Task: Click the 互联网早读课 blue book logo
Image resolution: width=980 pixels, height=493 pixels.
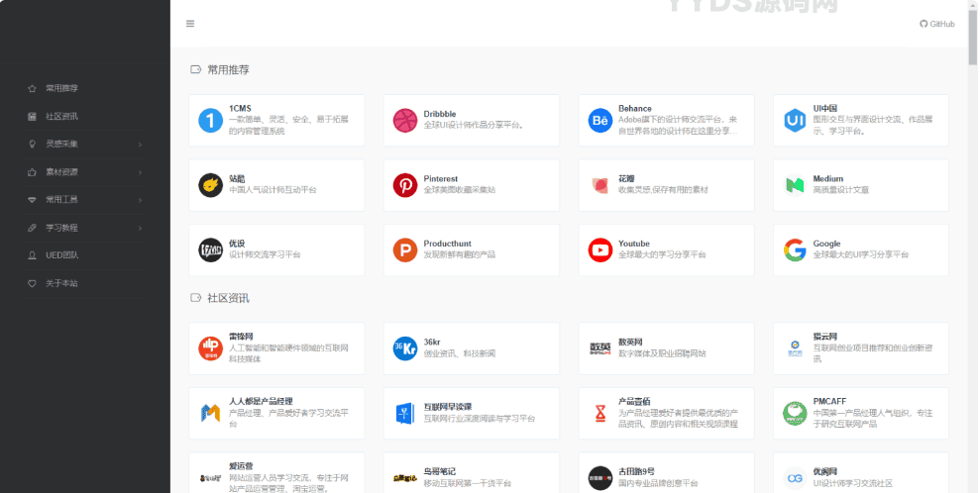Action: coord(405,413)
